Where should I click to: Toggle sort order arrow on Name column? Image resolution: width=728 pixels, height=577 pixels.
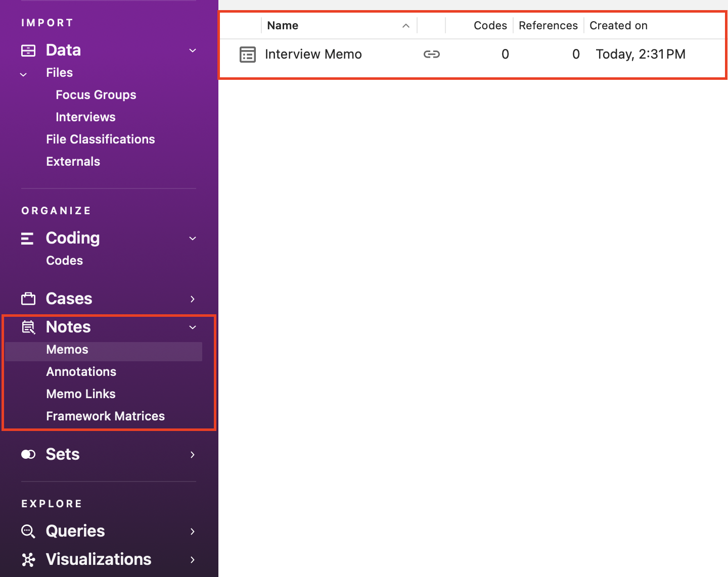coord(406,26)
